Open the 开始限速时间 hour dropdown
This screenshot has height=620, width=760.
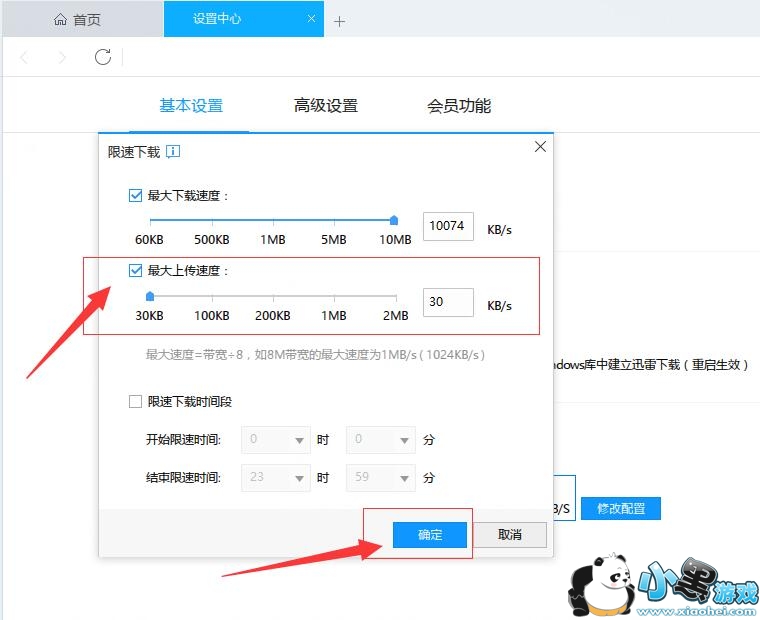tap(275, 440)
